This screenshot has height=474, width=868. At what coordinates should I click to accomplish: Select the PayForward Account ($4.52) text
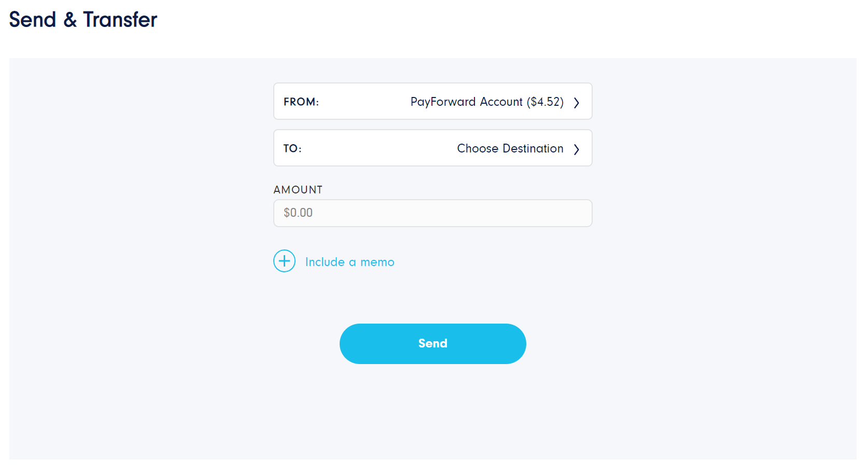point(487,102)
